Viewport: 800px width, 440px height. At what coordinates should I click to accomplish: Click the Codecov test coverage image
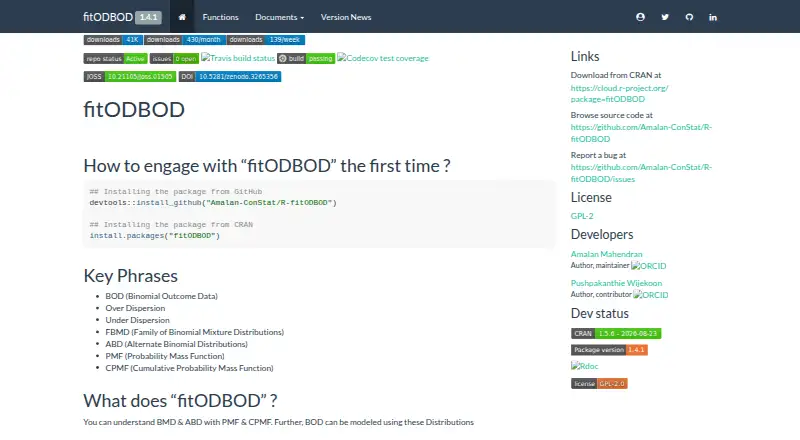(x=383, y=58)
